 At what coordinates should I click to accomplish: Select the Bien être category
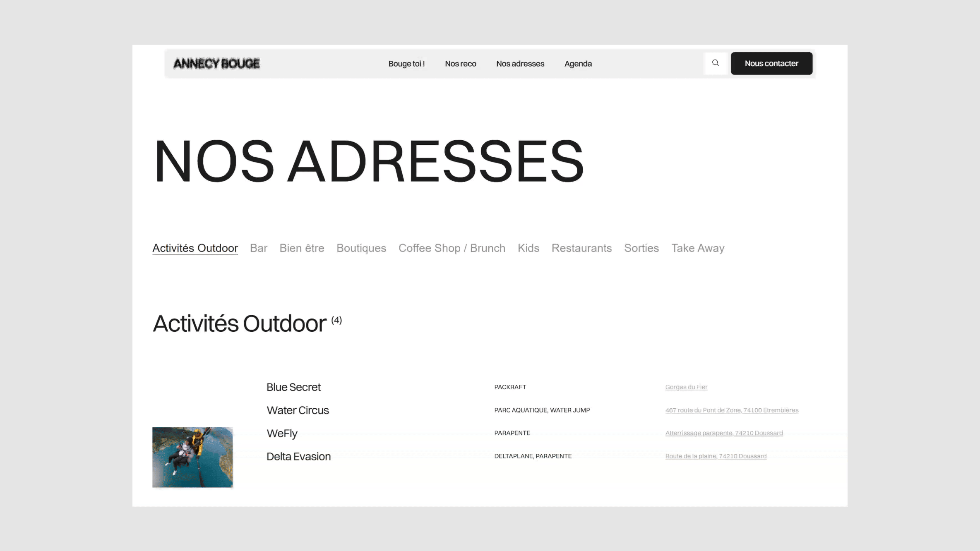coord(302,248)
